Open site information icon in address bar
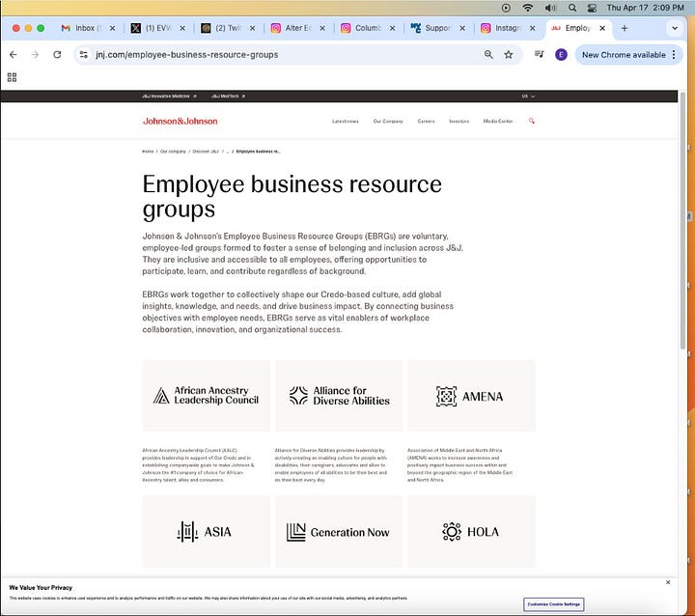The image size is (695, 616). (83, 54)
